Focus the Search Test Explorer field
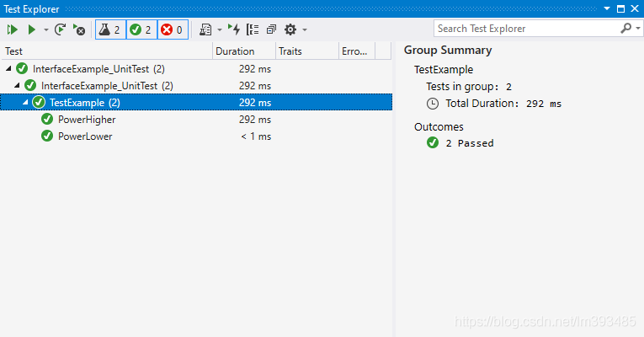Image resolution: width=644 pixels, height=337 pixels. point(525,29)
